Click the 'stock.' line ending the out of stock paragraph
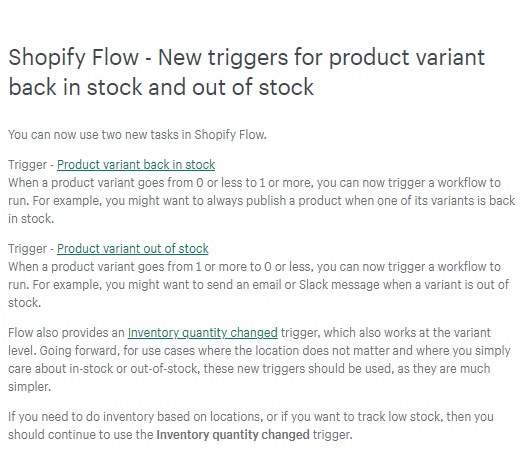The image size is (528, 454). click(25, 303)
